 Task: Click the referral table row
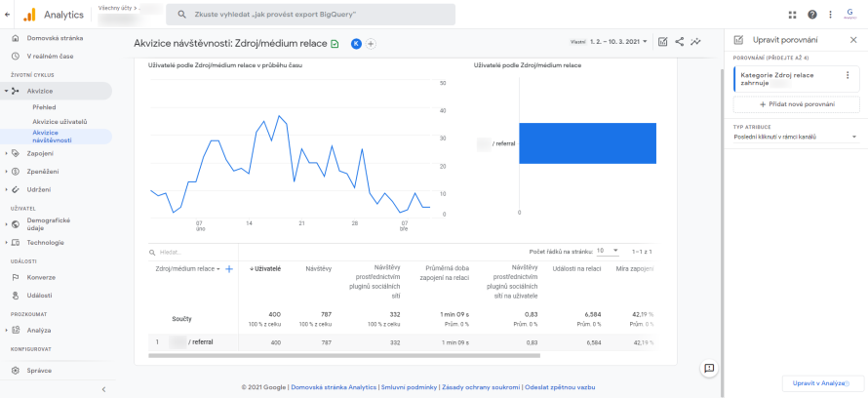coord(402,342)
